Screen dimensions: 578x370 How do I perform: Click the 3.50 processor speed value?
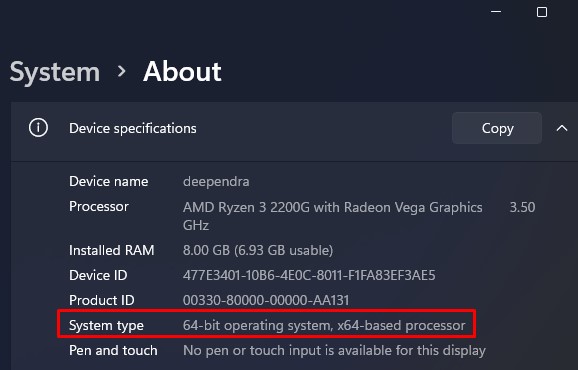click(x=522, y=207)
